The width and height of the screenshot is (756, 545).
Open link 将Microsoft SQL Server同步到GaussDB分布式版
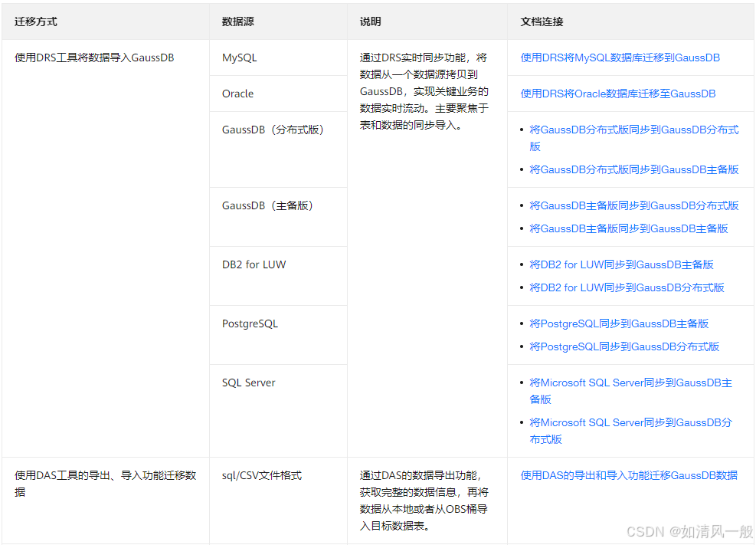630,431
